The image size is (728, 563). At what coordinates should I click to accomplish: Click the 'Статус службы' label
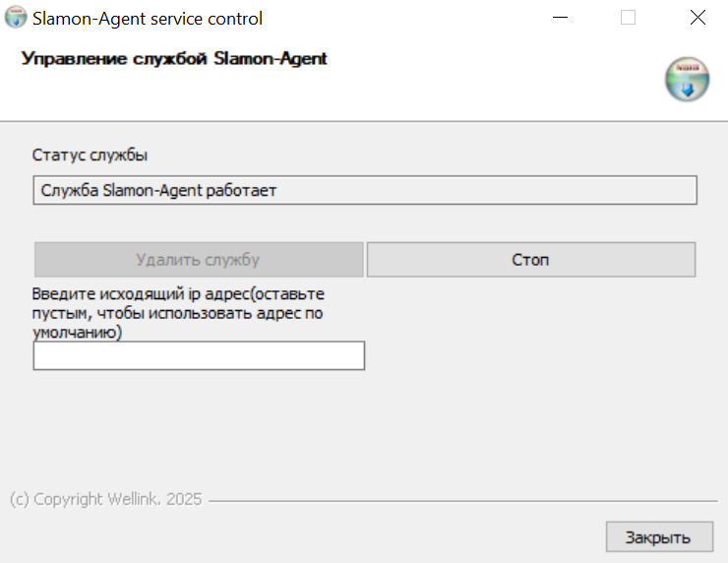[91, 156]
